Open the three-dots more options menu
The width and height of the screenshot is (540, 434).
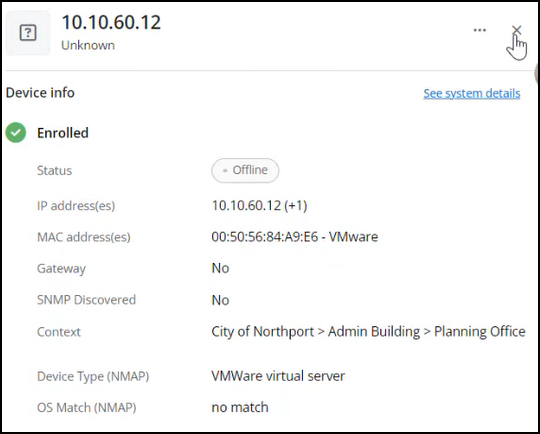479,30
